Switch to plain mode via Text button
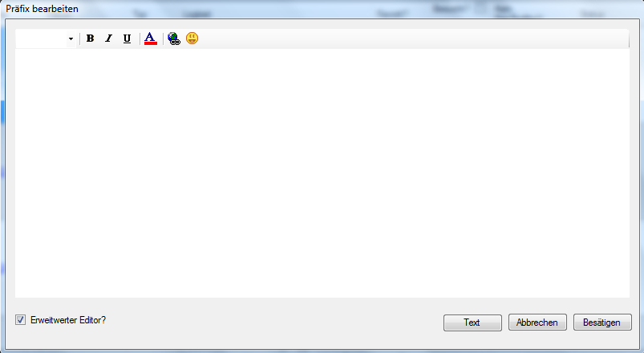Image resolution: width=644 pixels, height=353 pixels. (x=472, y=323)
